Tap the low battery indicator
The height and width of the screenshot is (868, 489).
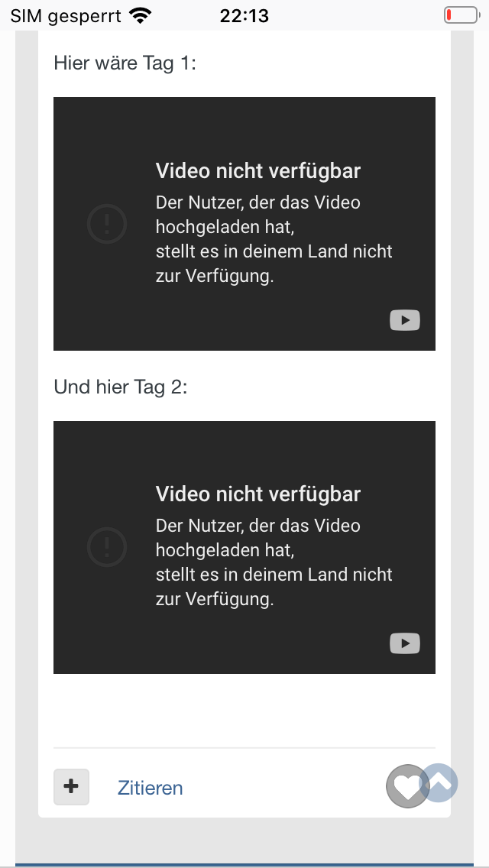coord(461,15)
